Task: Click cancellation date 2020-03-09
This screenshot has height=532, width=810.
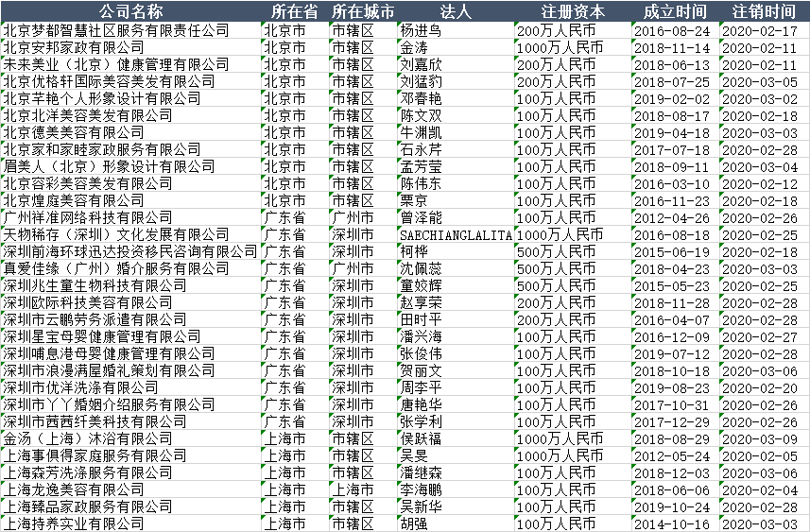Action: coord(764,439)
